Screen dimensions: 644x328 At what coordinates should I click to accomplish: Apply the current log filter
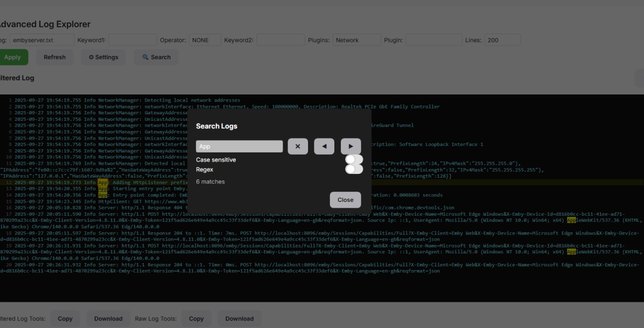(x=13, y=57)
